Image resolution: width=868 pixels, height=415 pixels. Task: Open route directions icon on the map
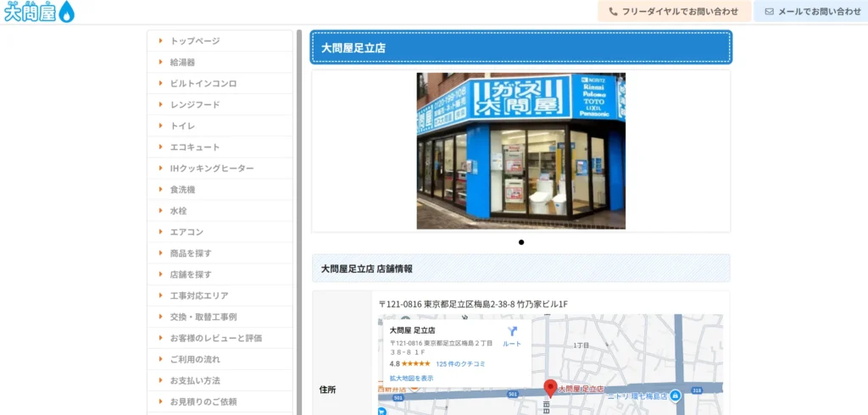coord(512,331)
